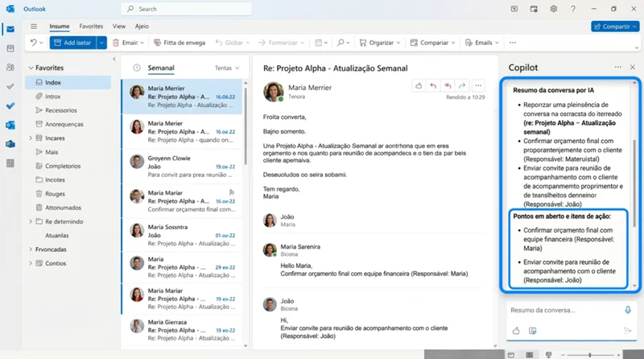Open the Help question mark

pos(573,9)
